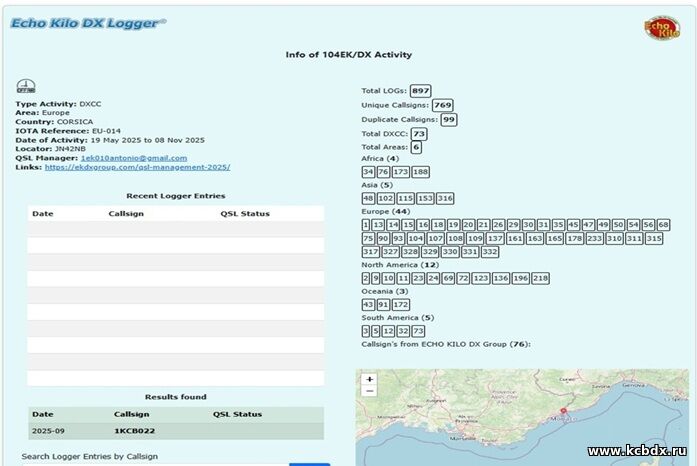Image resolution: width=697 pixels, height=466 pixels.
Task: Select Asia DXCC badge 316
Action: pos(445,198)
